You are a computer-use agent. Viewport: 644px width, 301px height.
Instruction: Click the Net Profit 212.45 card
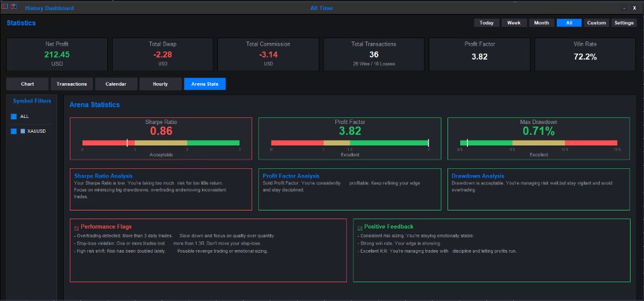(x=57, y=54)
